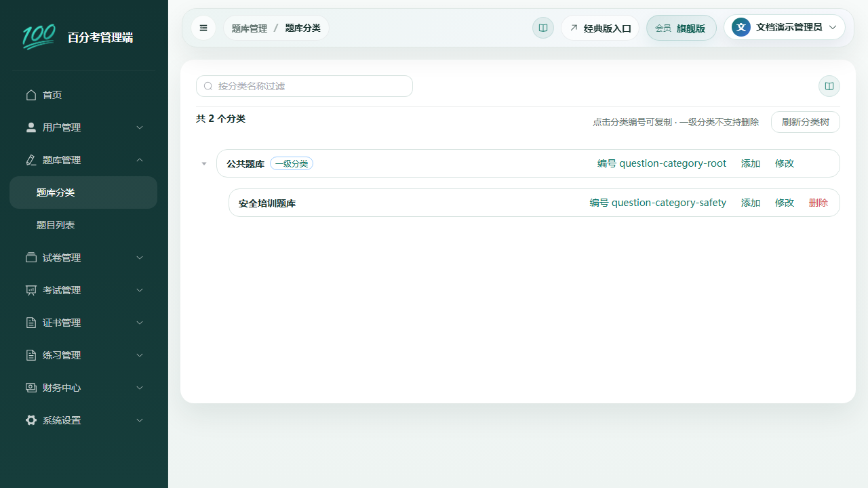Image resolution: width=868 pixels, height=488 pixels.
Task: Click 添加 on 安全培训题库 row
Action: [751, 203]
